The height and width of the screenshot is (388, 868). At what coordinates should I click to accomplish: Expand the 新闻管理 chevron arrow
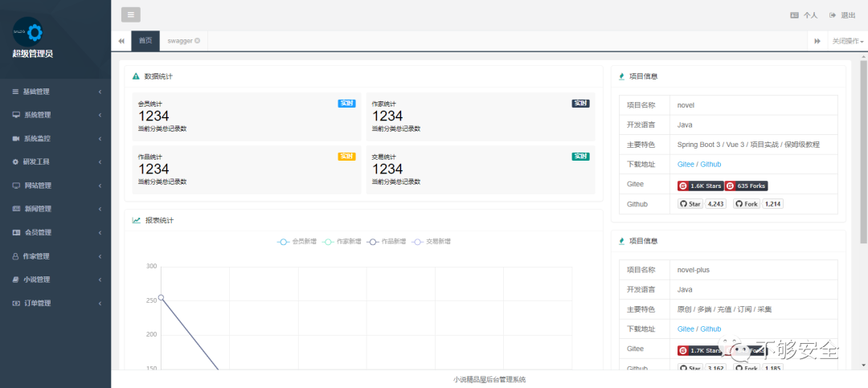pyautogui.click(x=100, y=209)
